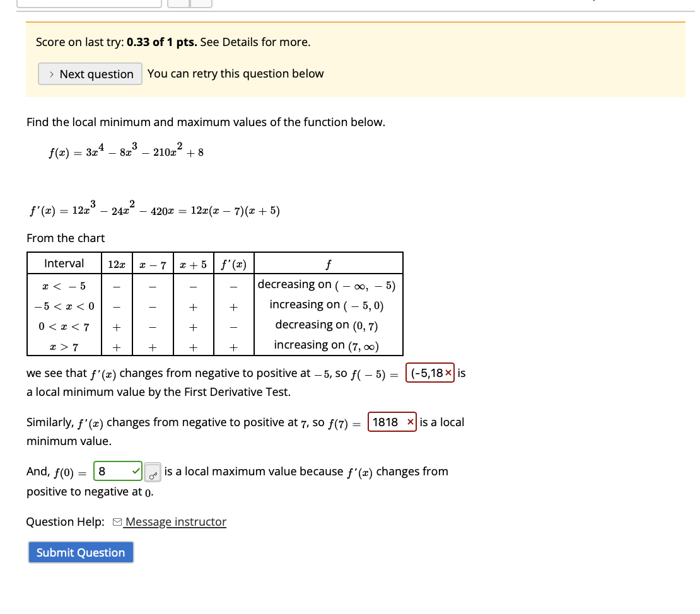700x614 pixels.
Task: Click the score notice banner at the top
Action: click(x=355, y=59)
